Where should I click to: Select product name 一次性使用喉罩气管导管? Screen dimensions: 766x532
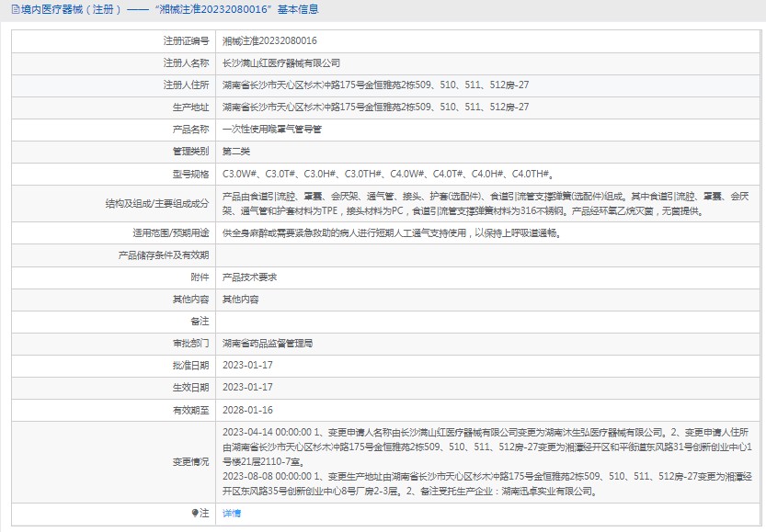(x=272, y=130)
